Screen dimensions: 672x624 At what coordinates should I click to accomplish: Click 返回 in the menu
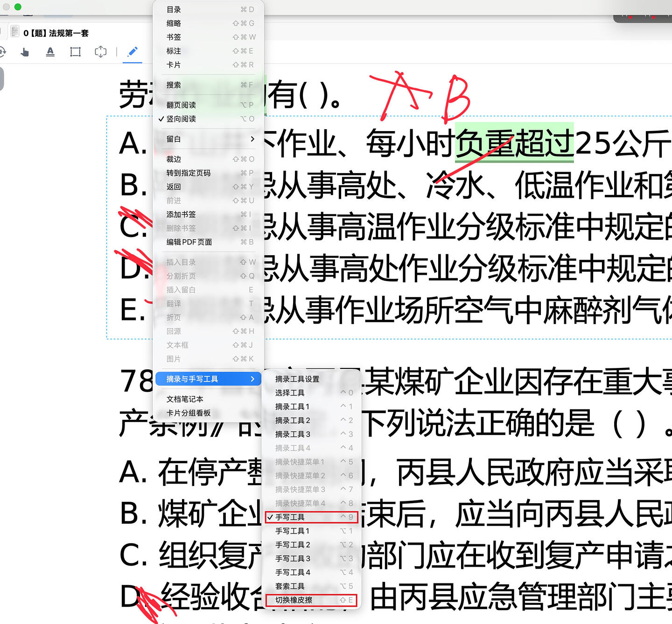208,187
